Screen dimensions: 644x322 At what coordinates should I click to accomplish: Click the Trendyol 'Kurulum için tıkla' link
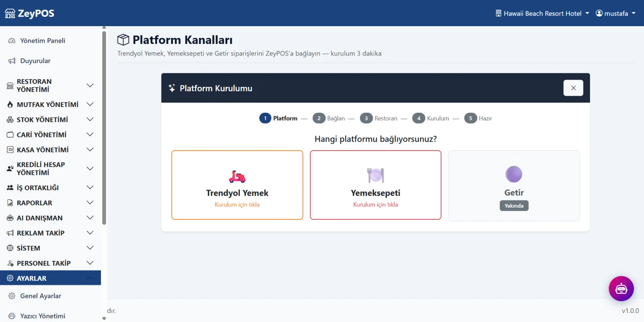(x=237, y=204)
